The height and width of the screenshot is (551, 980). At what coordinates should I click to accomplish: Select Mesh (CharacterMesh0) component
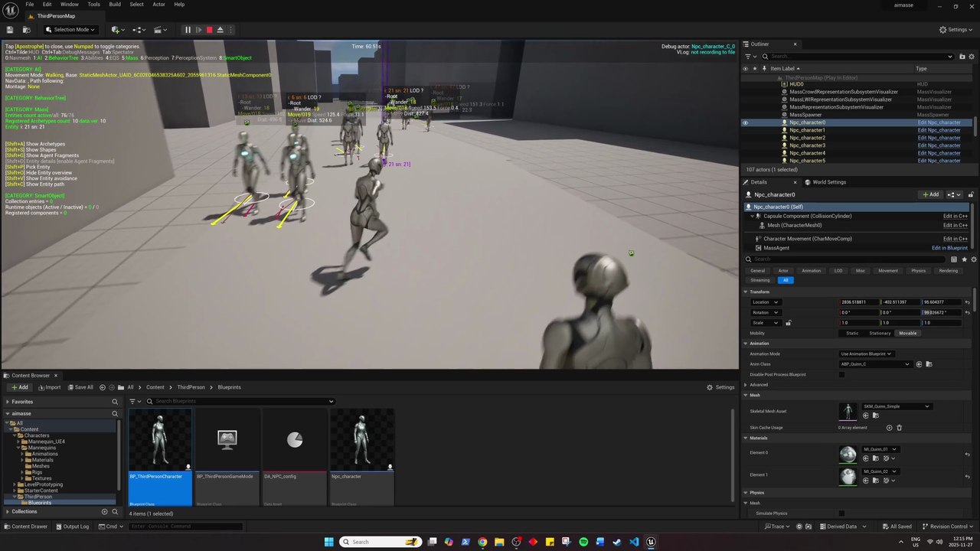pyautogui.click(x=794, y=225)
